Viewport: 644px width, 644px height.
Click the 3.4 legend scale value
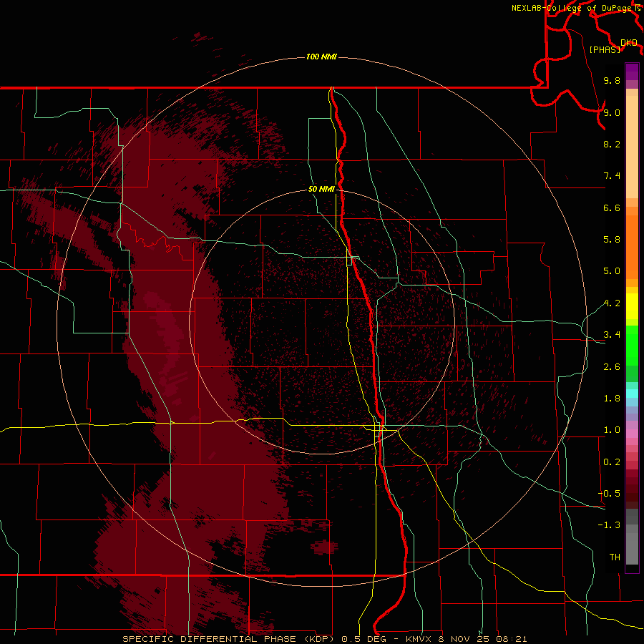pos(612,335)
